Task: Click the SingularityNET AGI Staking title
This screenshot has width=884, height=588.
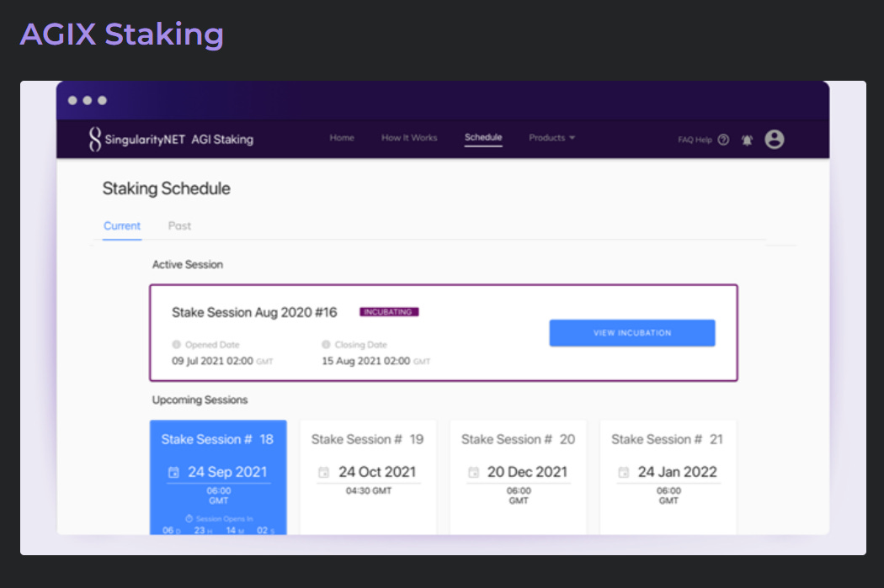Action: tap(178, 139)
